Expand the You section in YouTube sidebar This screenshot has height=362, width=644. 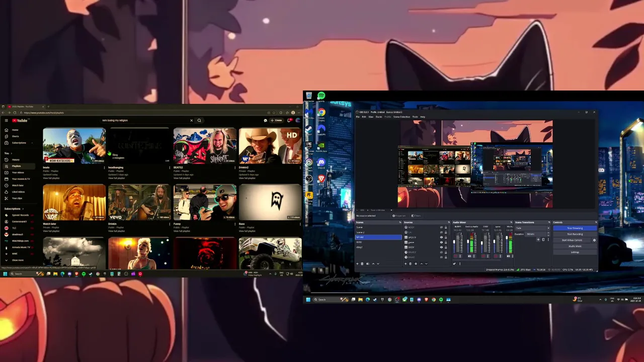click(8, 153)
